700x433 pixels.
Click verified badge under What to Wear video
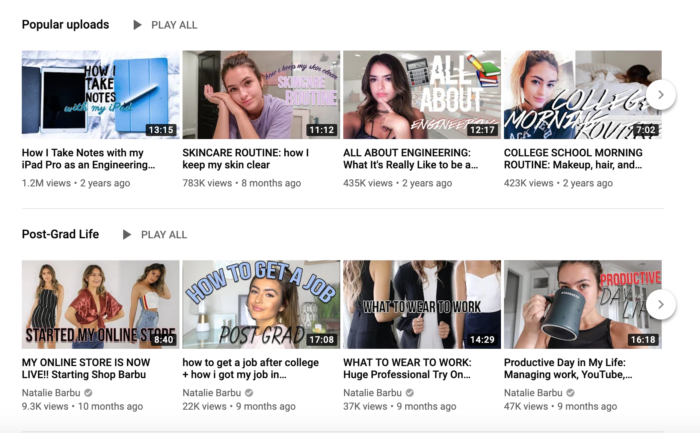409,393
